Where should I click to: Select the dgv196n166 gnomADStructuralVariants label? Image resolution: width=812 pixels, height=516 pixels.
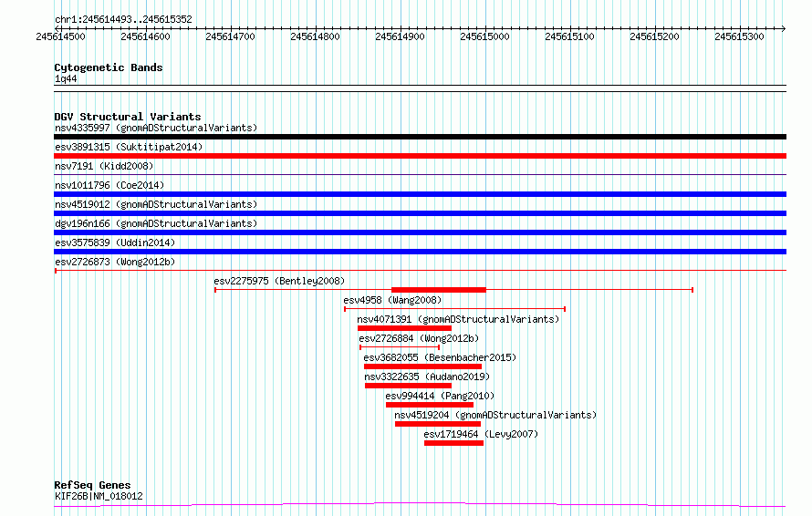coord(156,223)
